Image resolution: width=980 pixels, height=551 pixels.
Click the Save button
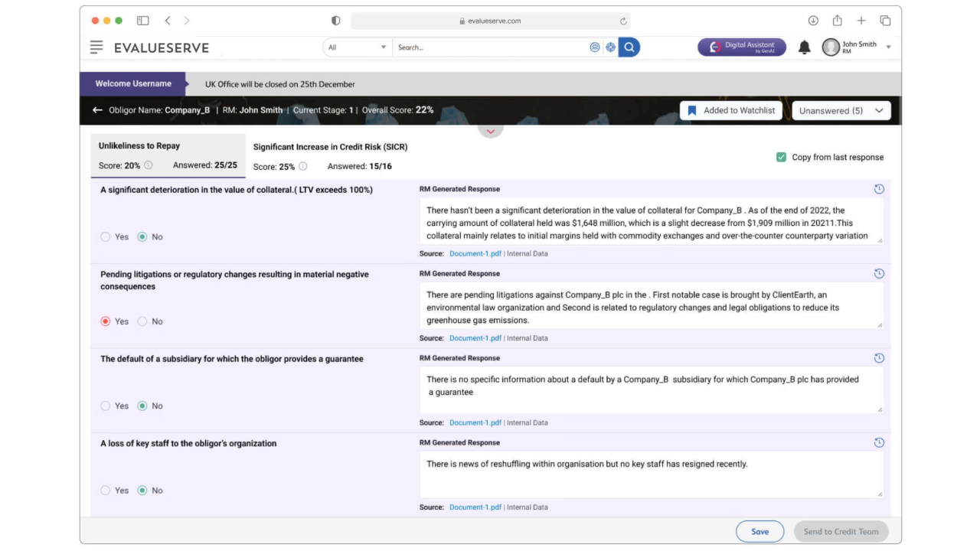(x=759, y=532)
